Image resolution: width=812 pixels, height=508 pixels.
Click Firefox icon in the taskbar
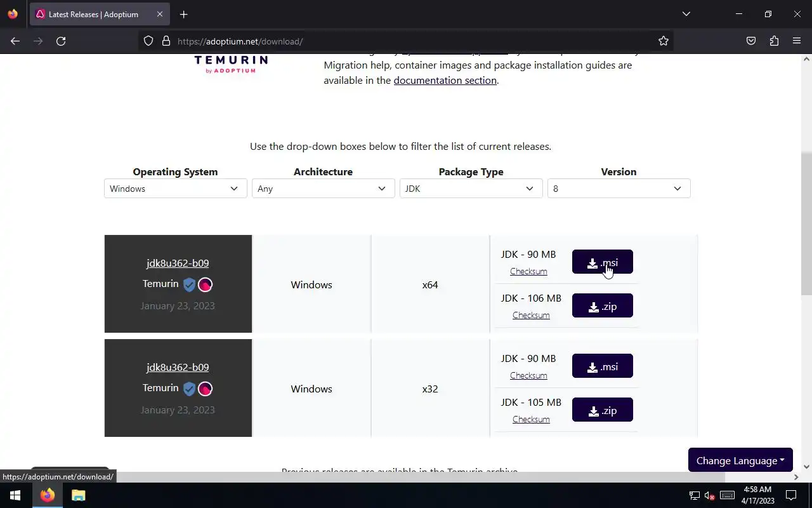tap(48, 495)
